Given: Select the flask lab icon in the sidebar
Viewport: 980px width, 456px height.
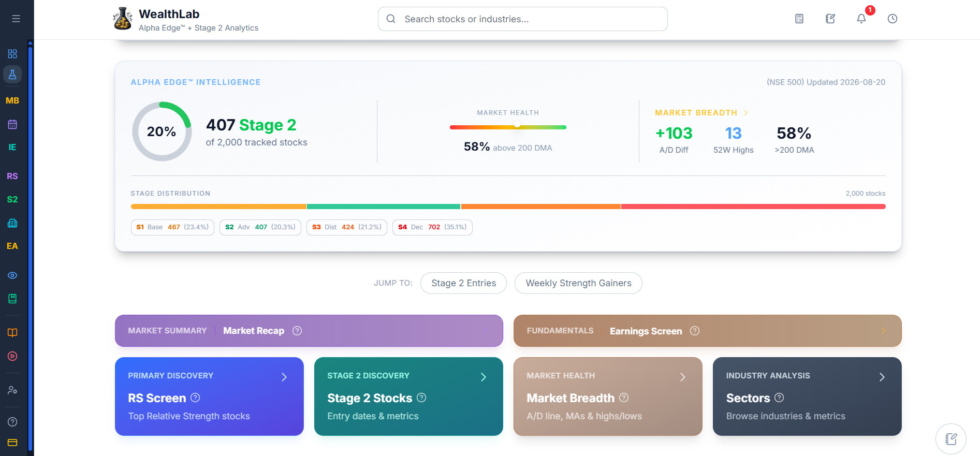Looking at the screenshot, I should click(12, 75).
